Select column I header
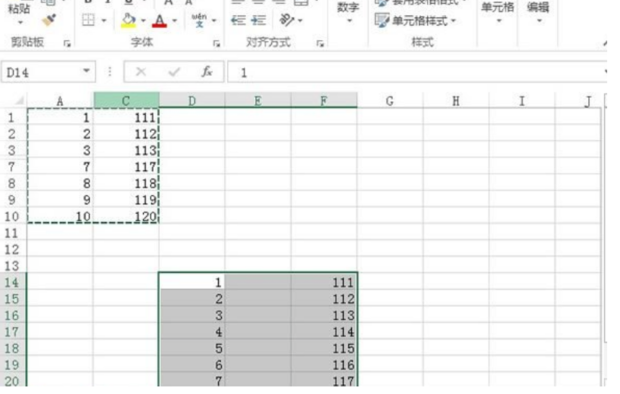Screen dimensions: 620x394 [x=522, y=101]
